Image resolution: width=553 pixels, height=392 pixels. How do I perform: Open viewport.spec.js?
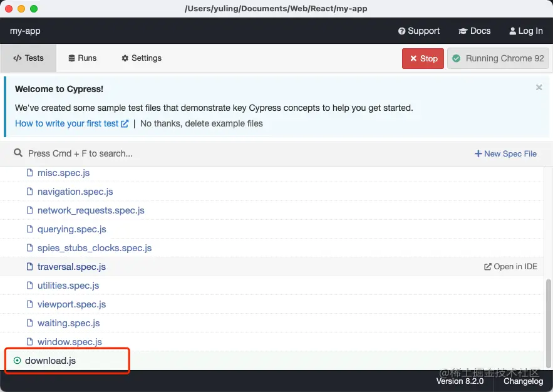pos(71,304)
